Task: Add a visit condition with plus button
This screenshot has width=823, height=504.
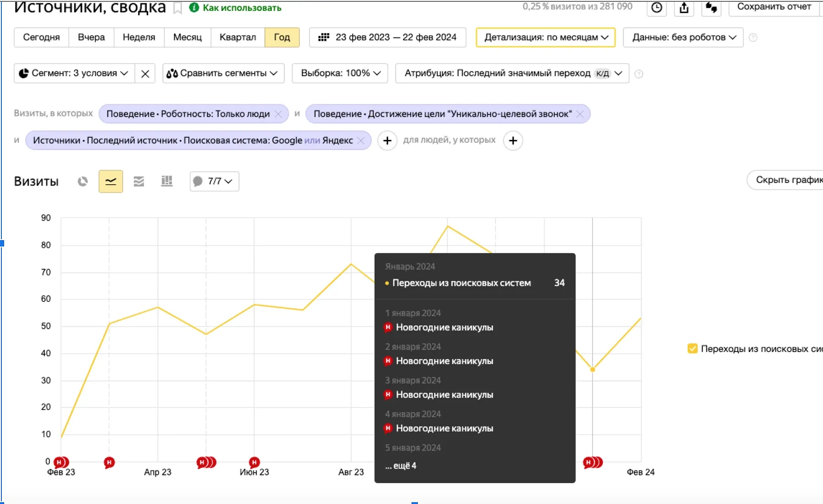Action: tap(387, 141)
